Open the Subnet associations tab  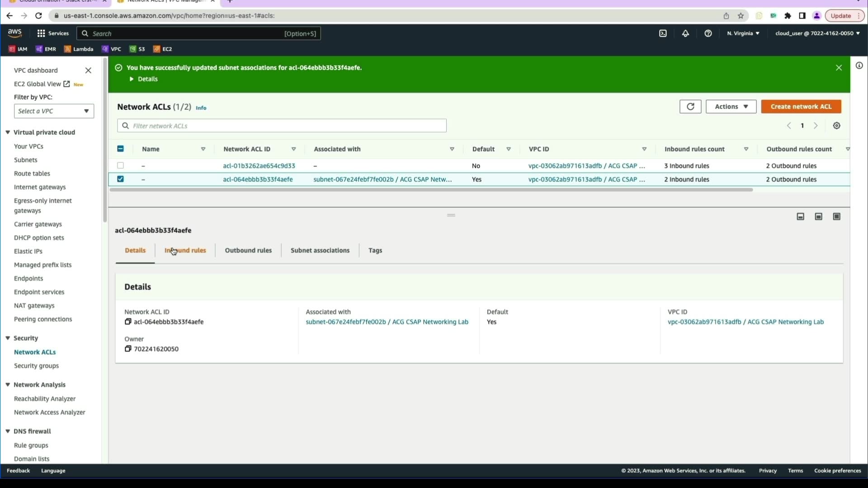(320, 250)
